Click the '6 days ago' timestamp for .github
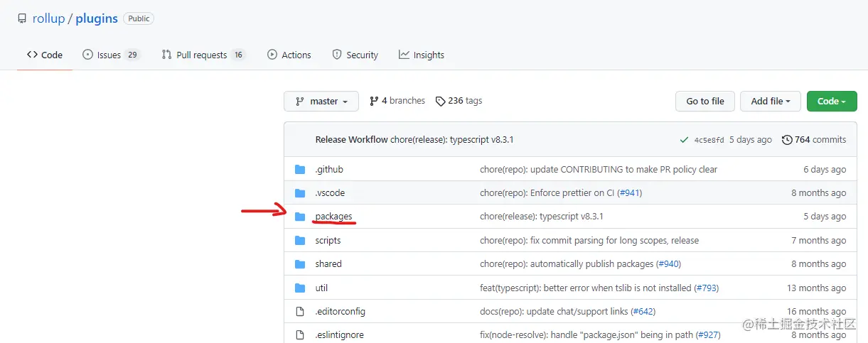This screenshot has height=343, width=868. tap(825, 170)
